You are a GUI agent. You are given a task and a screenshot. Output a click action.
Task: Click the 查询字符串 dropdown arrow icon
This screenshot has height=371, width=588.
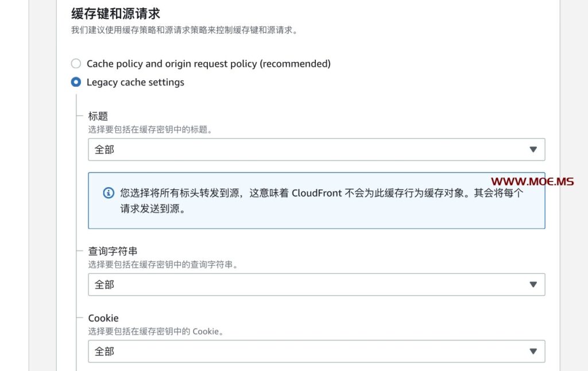(533, 284)
